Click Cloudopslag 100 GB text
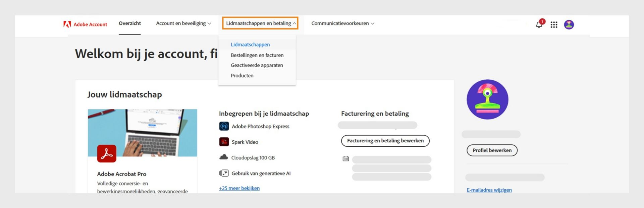The height and width of the screenshot is (208, 644). coord(253,158)
